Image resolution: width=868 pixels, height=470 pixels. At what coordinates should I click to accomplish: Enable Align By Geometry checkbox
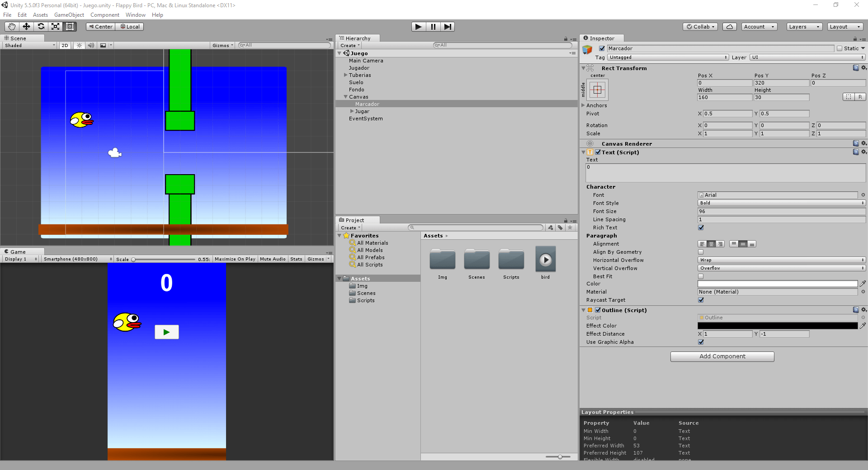pyautogui.click(x=701, y=252)
